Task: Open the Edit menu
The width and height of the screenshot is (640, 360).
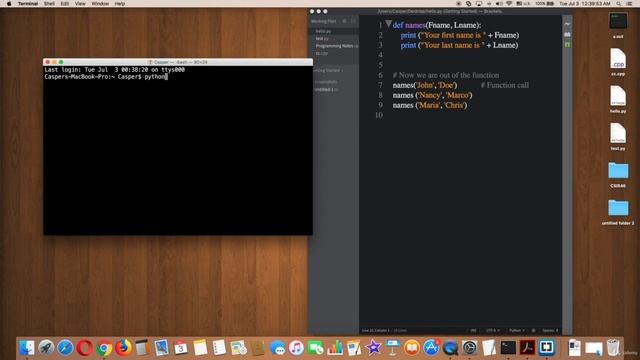Action: point(64,4)
